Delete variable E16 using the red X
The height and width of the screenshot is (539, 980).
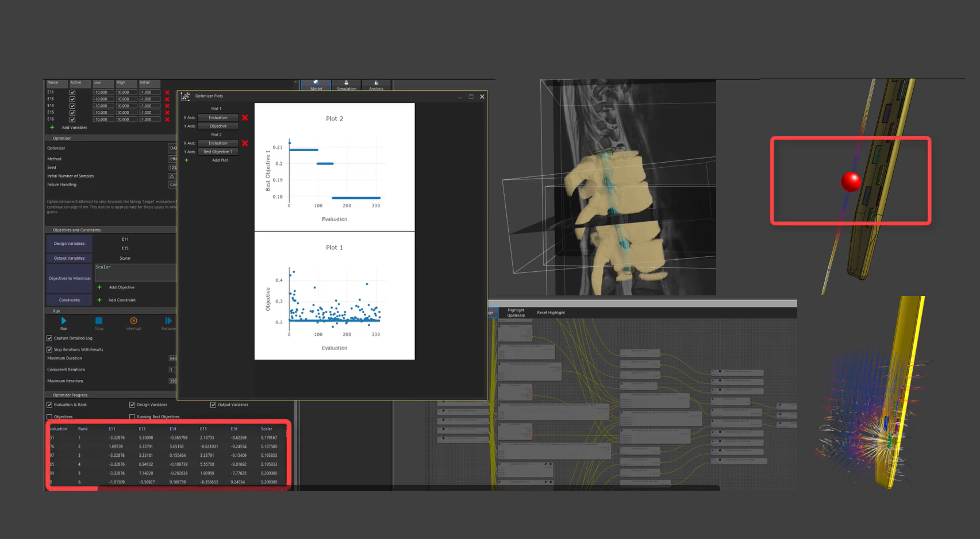(x=167, y=120)
